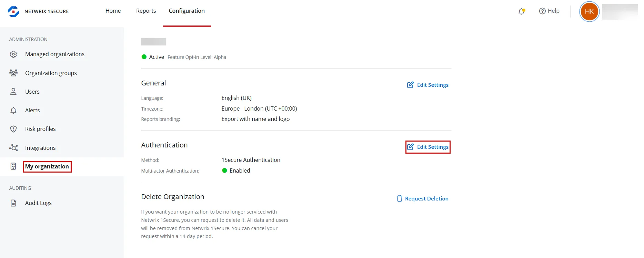Image resolution: width=644 pixels, height=258 pixels.
Task: Open Organization groups page
Action: pyautogui.click(x=51, y=73)
